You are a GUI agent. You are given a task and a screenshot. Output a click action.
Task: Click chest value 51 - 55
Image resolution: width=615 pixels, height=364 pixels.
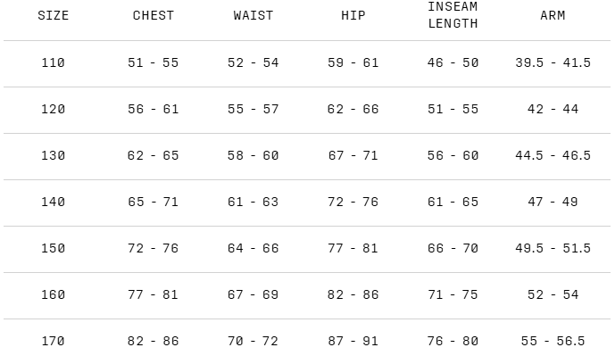point(153,62)
